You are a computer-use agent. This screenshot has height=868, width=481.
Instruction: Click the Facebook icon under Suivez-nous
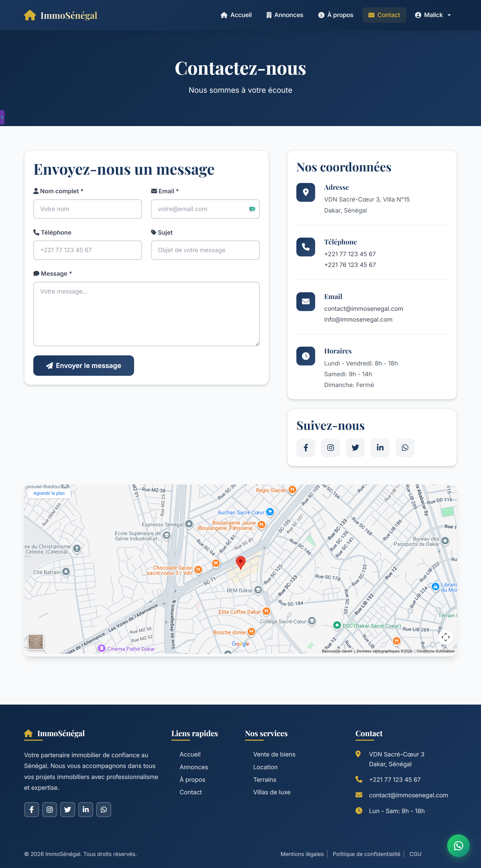(x=305, y=447)
